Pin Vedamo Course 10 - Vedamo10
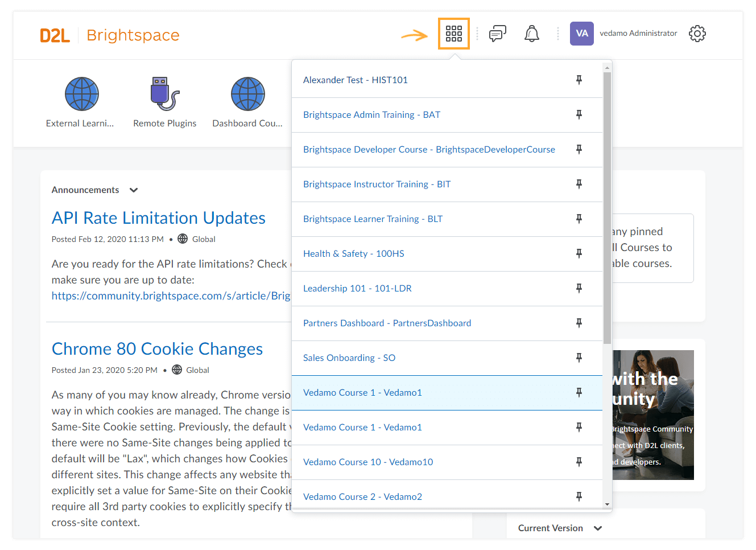This screenshot has height=550, width=756. click(x=579, y=462)
